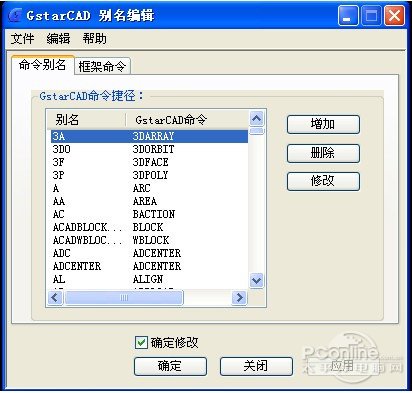Click the 关闭 button
Image resolution: width=412 pixels, height=393 pixels.
tap(256, 366)
